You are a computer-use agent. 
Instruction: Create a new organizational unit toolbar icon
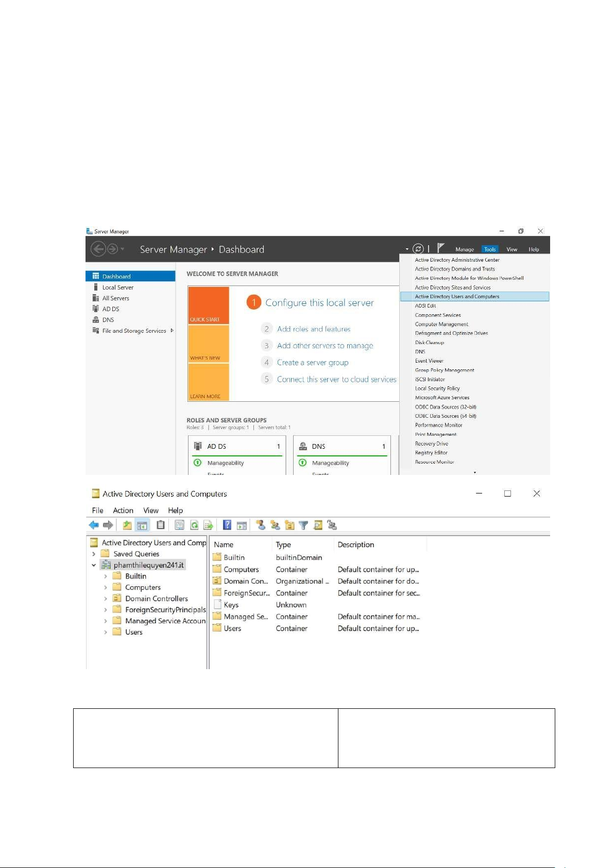click(x=289, y=525)
